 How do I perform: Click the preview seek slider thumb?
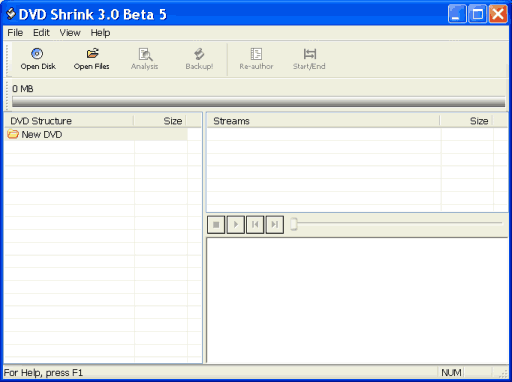293,224
